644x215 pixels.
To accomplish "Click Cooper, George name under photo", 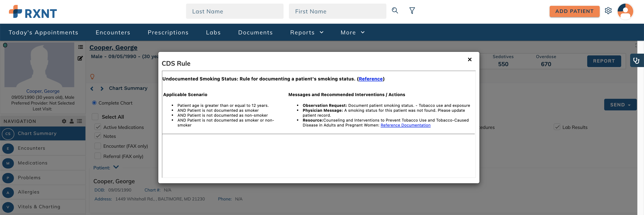I will click(43, 91).
